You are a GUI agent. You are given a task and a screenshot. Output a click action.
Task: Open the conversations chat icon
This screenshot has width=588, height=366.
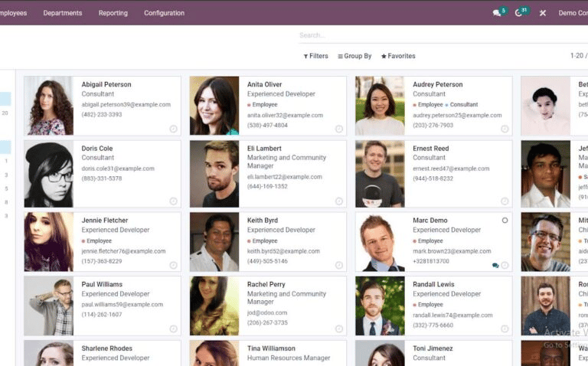[497, 13]
